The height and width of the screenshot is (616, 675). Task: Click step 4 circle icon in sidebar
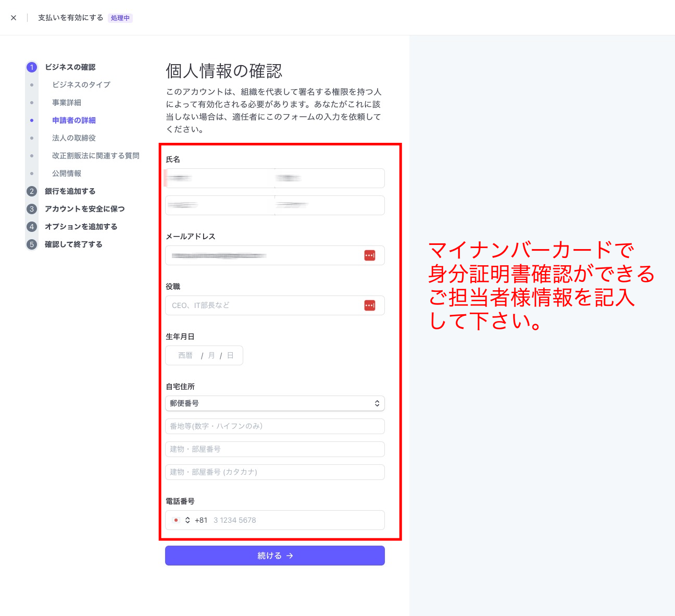[x=32, y=227]
